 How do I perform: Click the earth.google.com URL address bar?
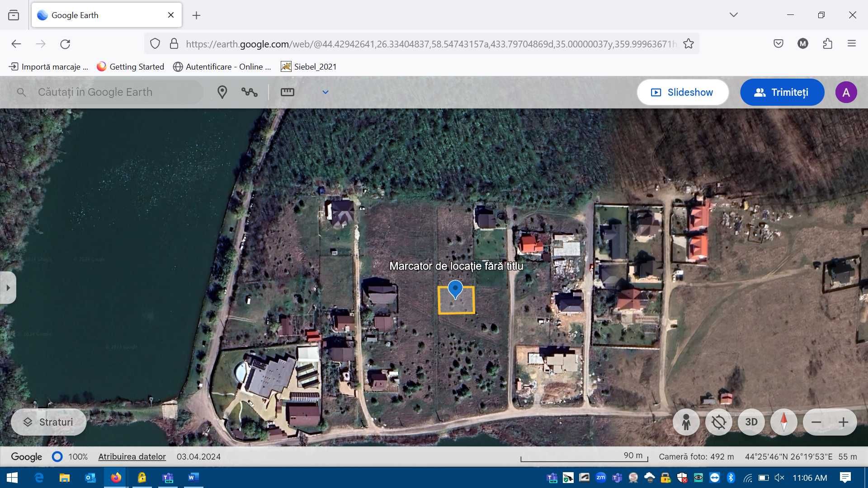coord(431,44)
